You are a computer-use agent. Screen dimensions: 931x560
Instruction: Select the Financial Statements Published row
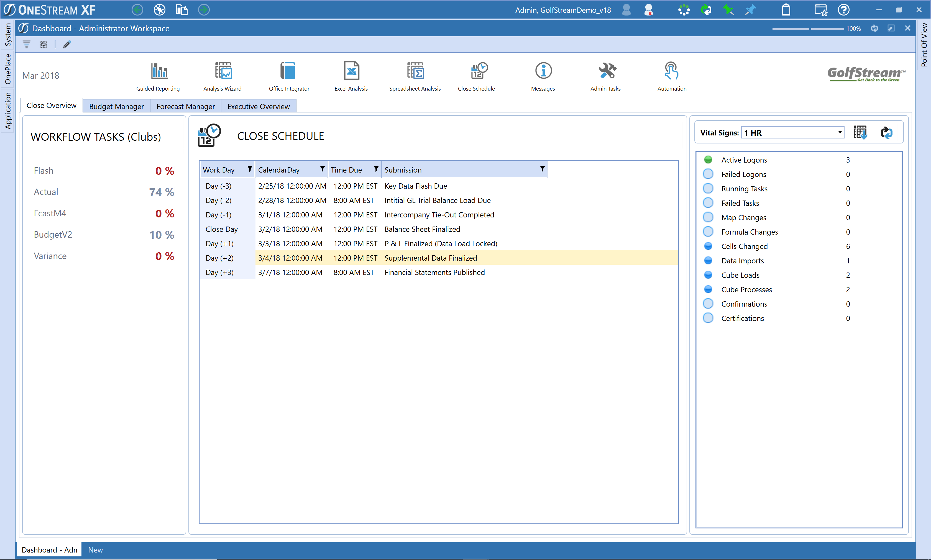pos(434,273)
